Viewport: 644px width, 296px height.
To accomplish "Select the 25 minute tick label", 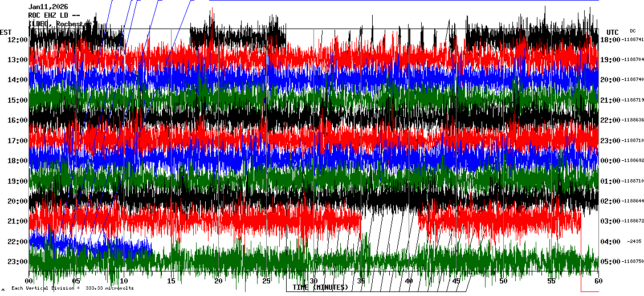I will click(x=266, y=281).
